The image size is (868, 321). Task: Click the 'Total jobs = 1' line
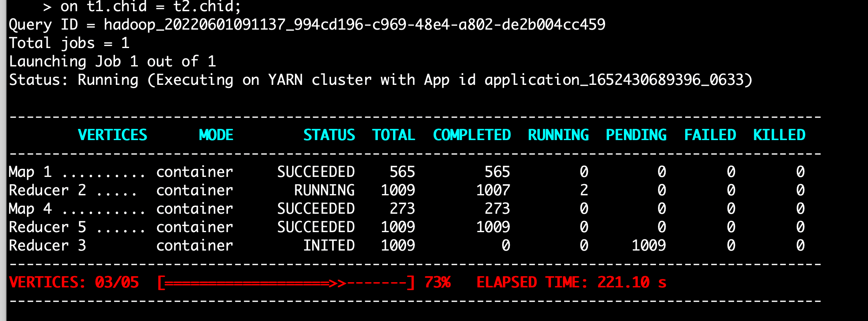pyautogui.click(x=69, y=43)
